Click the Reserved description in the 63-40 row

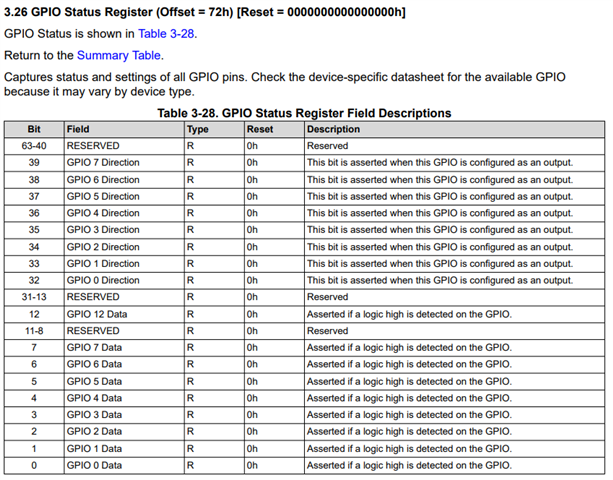coord(327,146)
